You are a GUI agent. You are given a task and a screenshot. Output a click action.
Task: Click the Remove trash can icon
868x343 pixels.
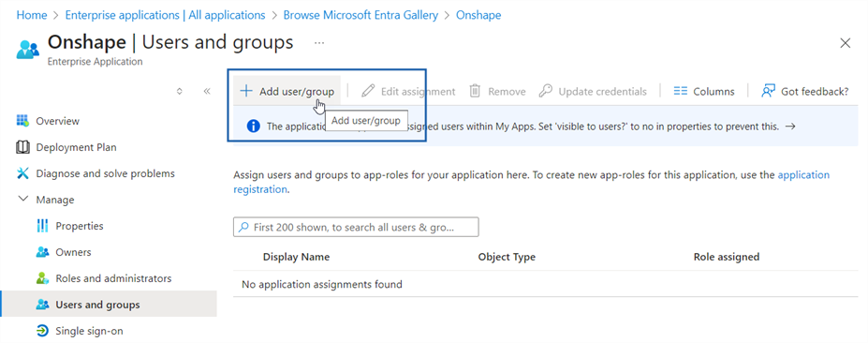click(x=475, y=91)
